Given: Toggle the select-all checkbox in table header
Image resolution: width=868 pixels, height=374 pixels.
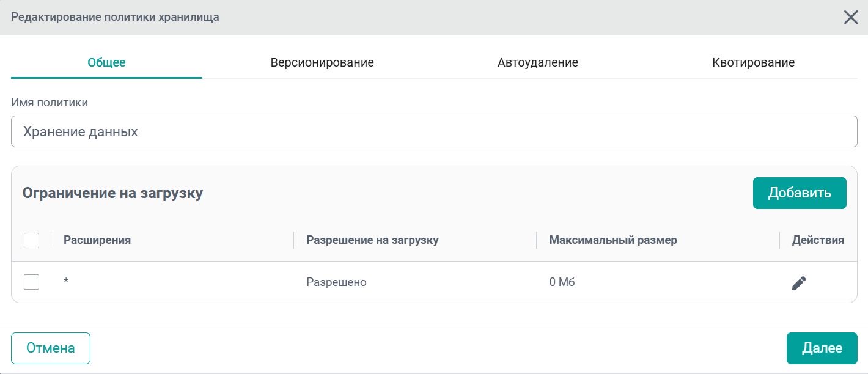Looking at the screenshot, I should pyautogui.click(x=31, y=240).
